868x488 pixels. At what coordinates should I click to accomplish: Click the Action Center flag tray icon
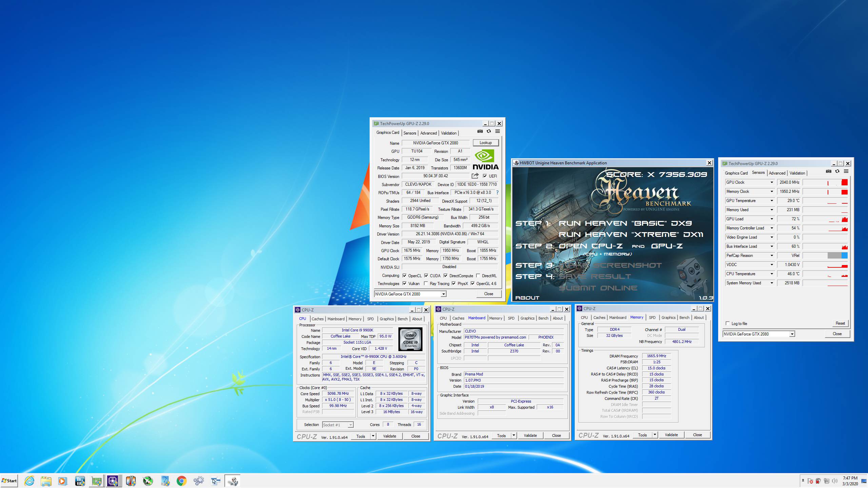[x=810, y=481]
